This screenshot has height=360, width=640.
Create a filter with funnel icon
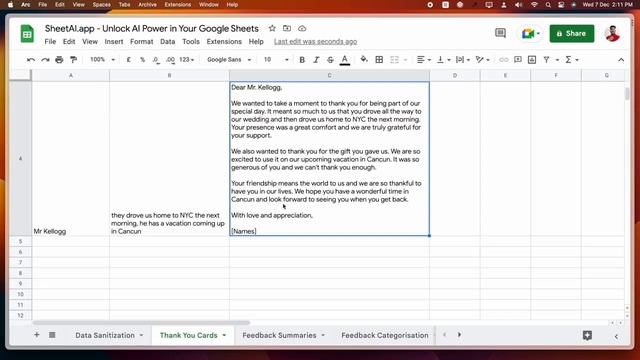click(x=547, y=60)
